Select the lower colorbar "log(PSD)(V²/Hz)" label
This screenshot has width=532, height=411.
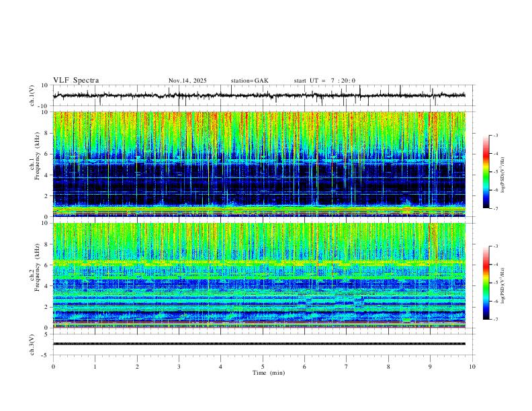click(x=503, y=285)
